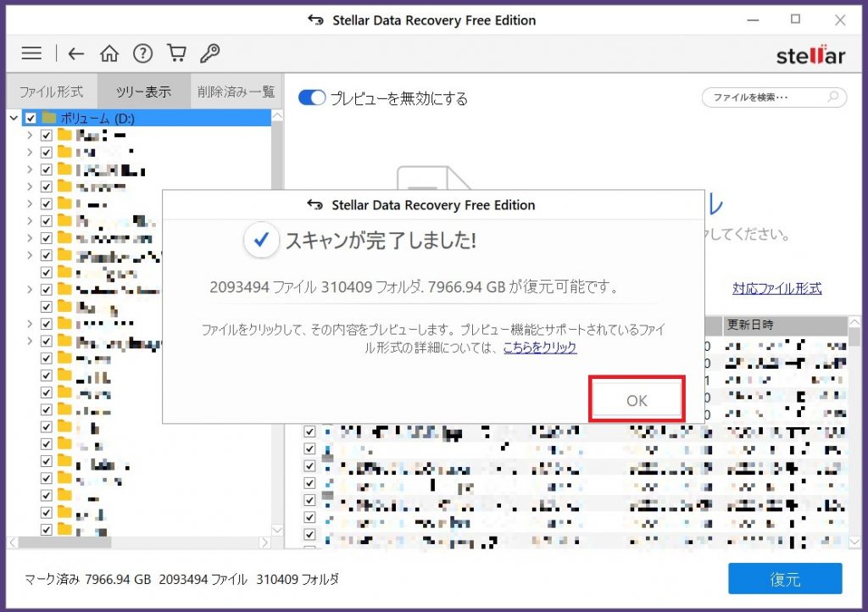
Task: Click the スキャンが完了しました! heading
Action: pos(381,240)
